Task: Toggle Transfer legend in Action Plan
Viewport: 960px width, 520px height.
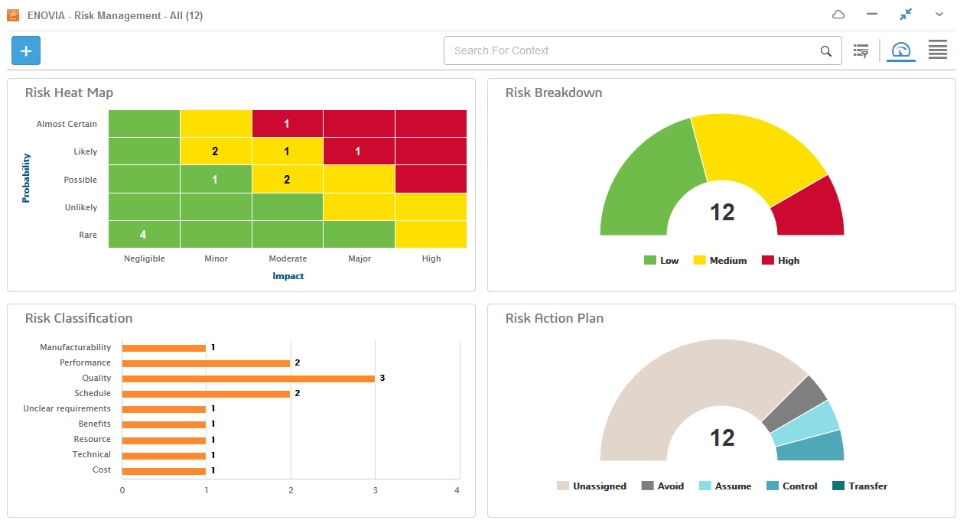Action: click(860, 486)
